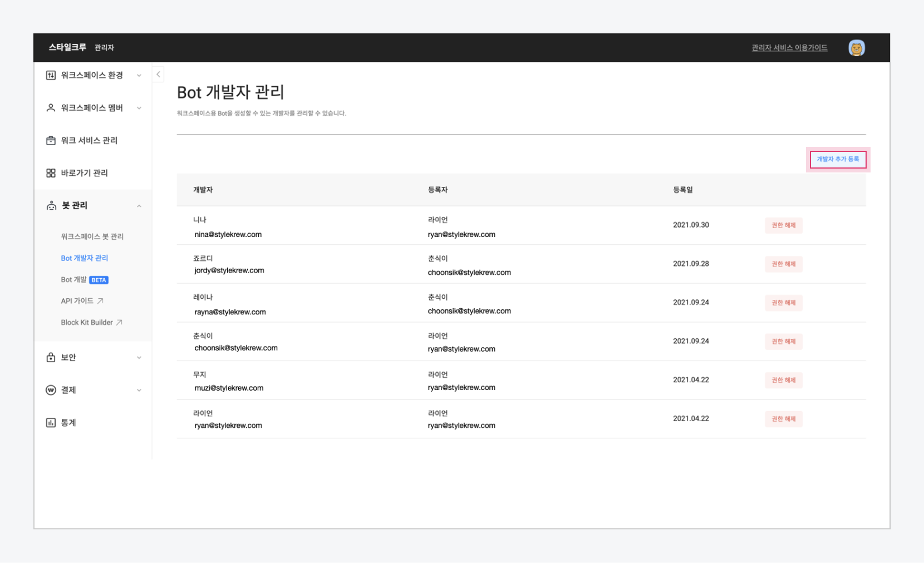This screenshot has width=924, height=563.
Task: Open 워크스페이스 멤버 menu
Action: (92, 108)
